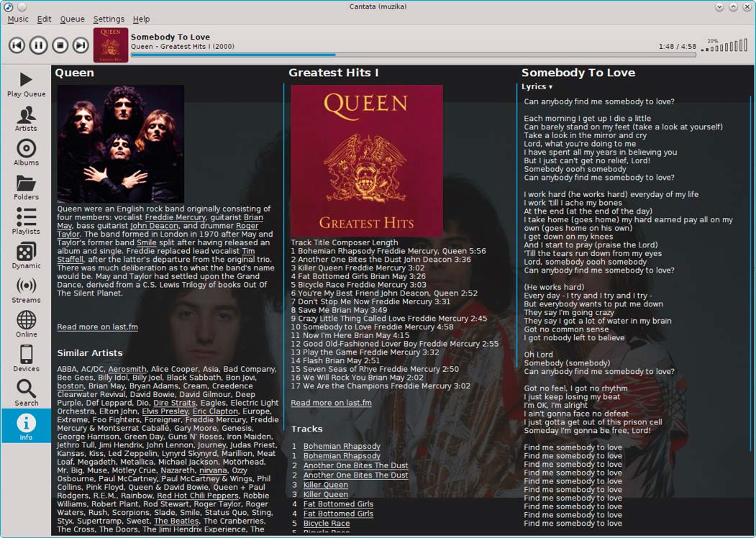Open the Folders view
Viewport: 756px width, 538px height.
26,187
